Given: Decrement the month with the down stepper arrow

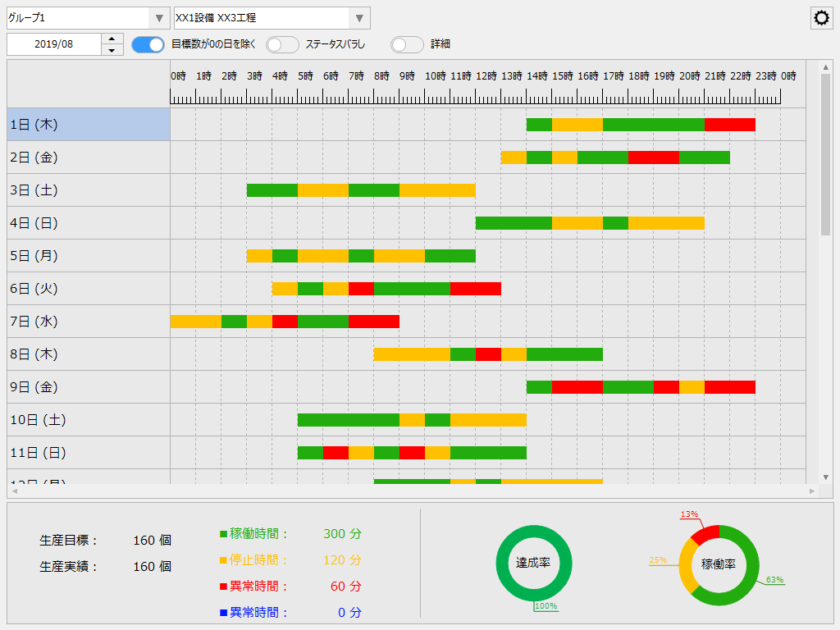Looking at the screenshot, I should point(112,50).
